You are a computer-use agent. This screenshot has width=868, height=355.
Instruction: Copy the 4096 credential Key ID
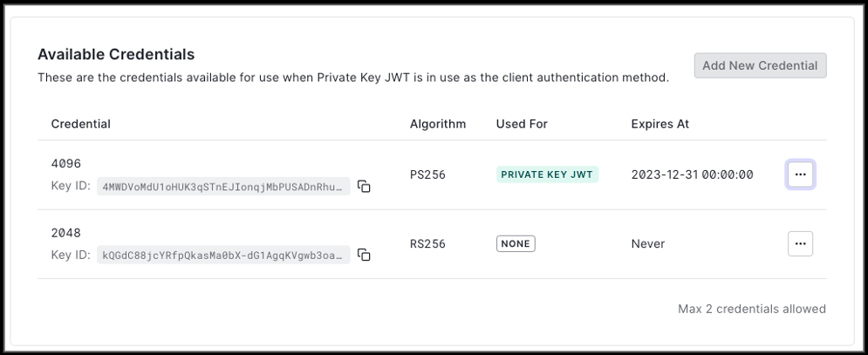coord(365,186)
